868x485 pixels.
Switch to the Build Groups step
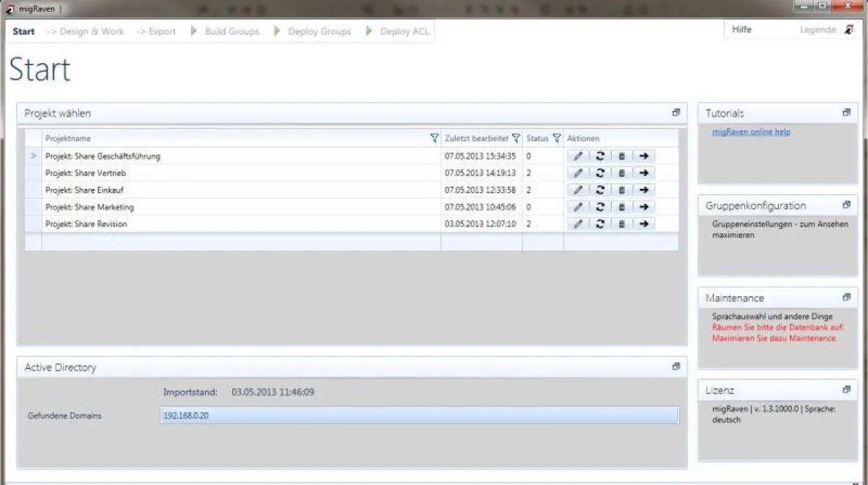tap(233, 30)
